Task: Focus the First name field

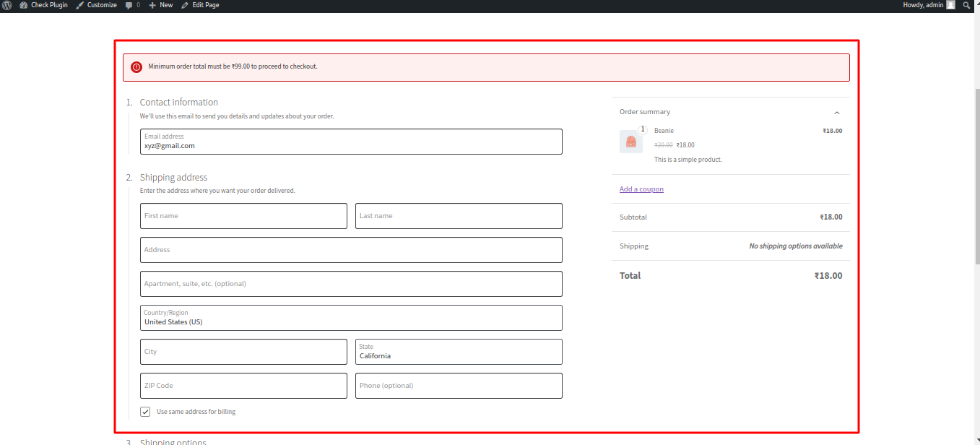Action: [x=243, y=216]
